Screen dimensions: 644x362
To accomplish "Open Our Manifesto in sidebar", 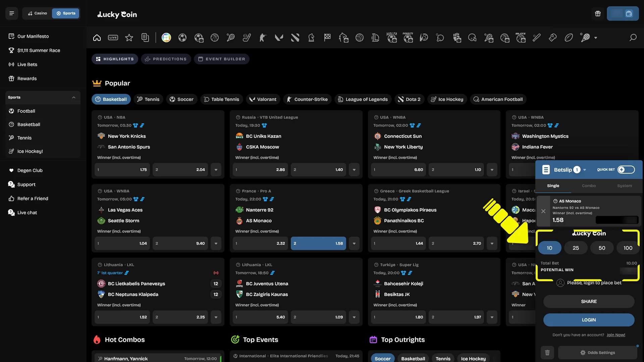I will (x=33, y=36).
